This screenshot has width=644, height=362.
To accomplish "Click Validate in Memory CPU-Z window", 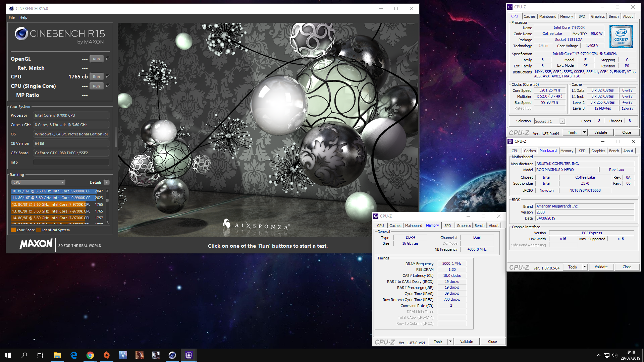I will coord(467,342).
